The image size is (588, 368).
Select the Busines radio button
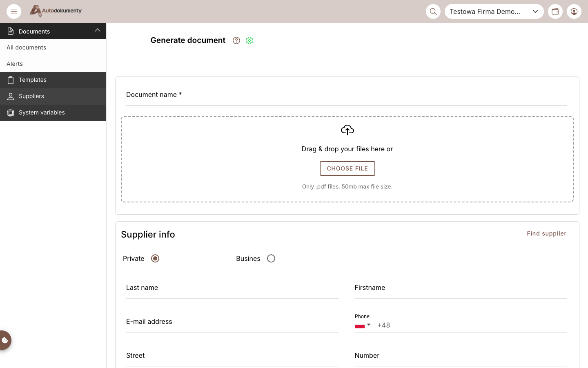click(271, 258)
